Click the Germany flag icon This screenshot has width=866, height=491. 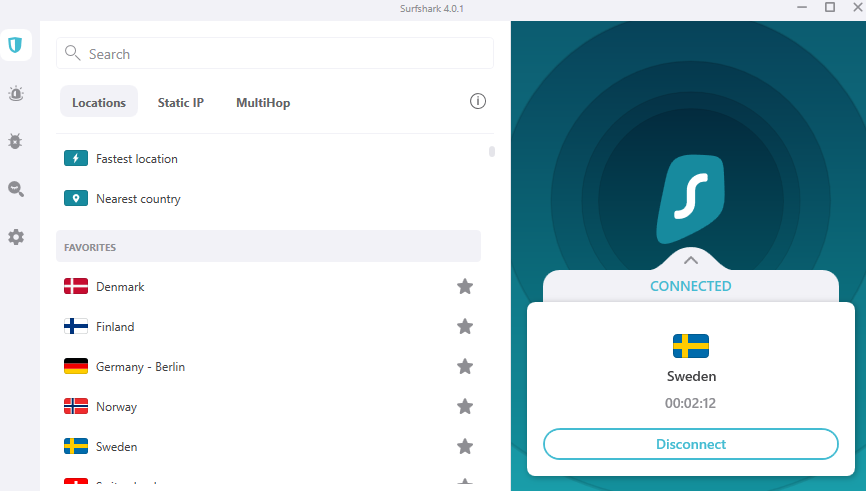(x=76, y=366)
